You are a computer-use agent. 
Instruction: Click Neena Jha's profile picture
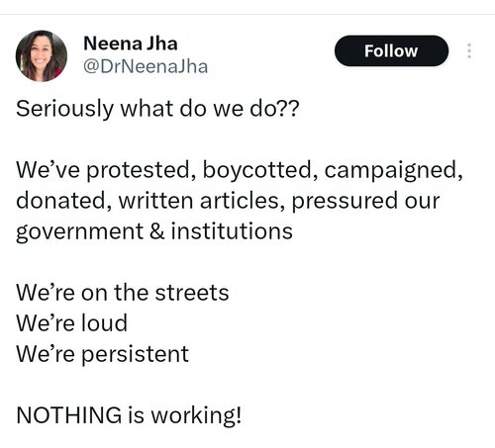pos(42,55)
